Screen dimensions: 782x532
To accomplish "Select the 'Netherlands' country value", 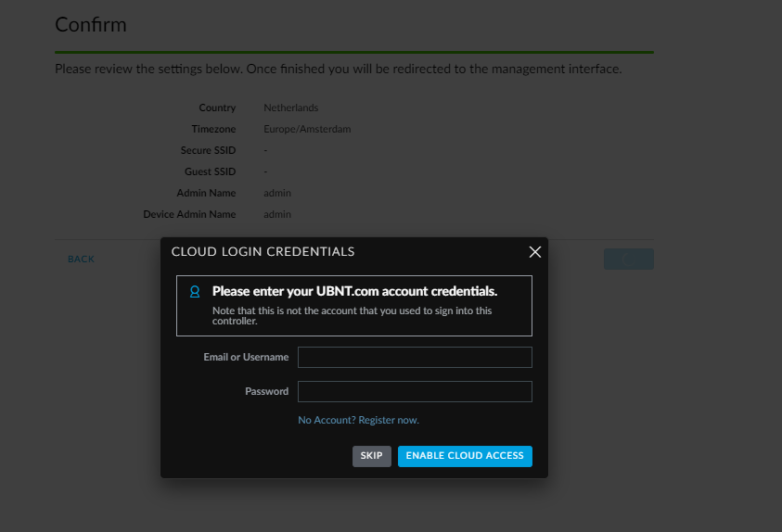I will coord(290,108).
